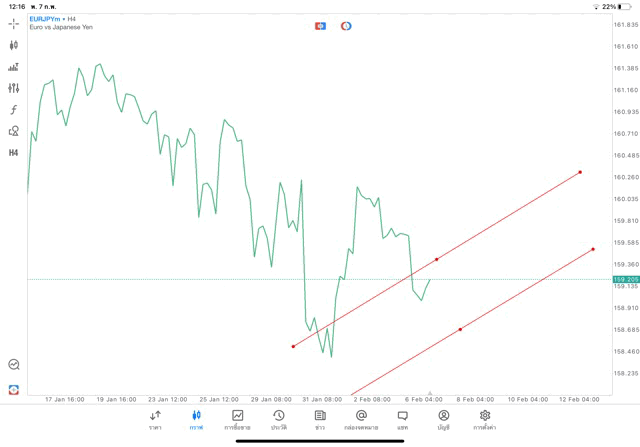Image resolution: width=640 pixels, height=447 pixels.
Task: Go to the Accounts tab
Action: coord(443,419)
